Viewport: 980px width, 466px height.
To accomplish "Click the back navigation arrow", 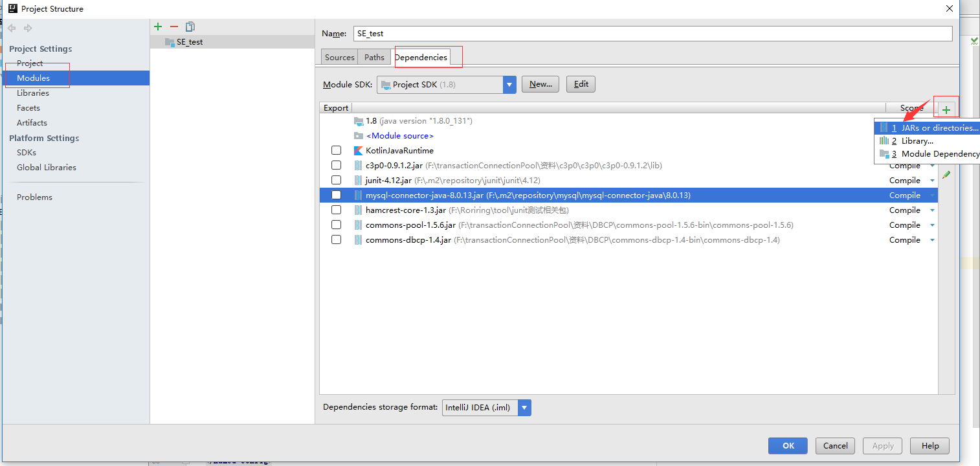I will 12,28.
